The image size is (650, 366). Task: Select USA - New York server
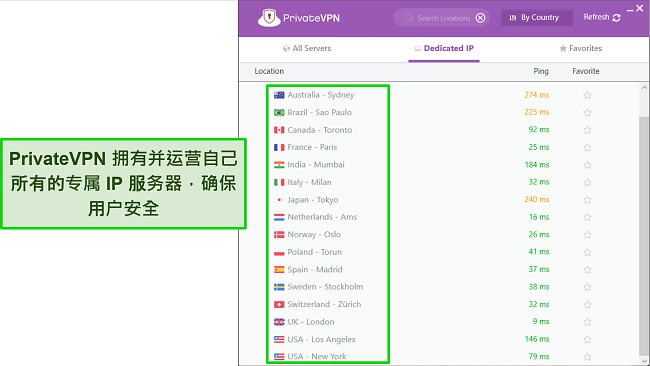coord(317,356)
